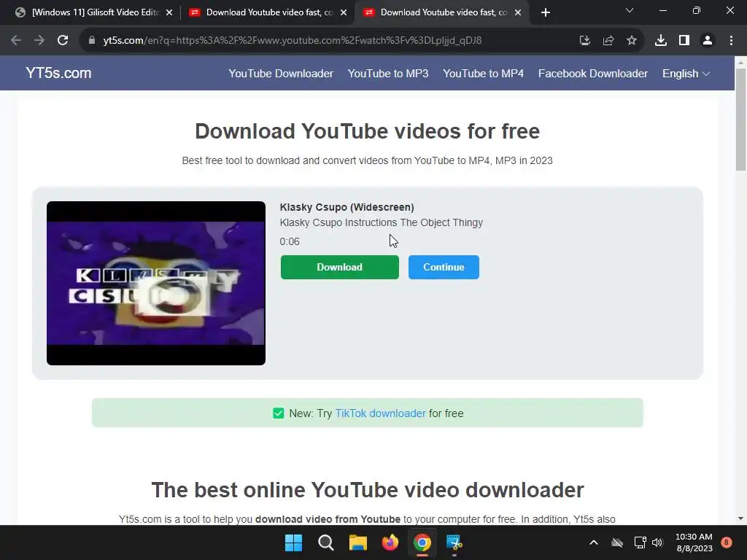Image resolution: width=747 pixels, height=560 pixels.
Task: Open the tab search chevron
Action: tap(630, 10)
